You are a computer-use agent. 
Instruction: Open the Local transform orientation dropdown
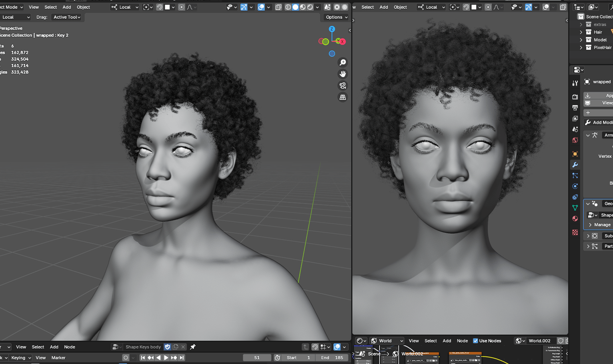coord(124,7)
